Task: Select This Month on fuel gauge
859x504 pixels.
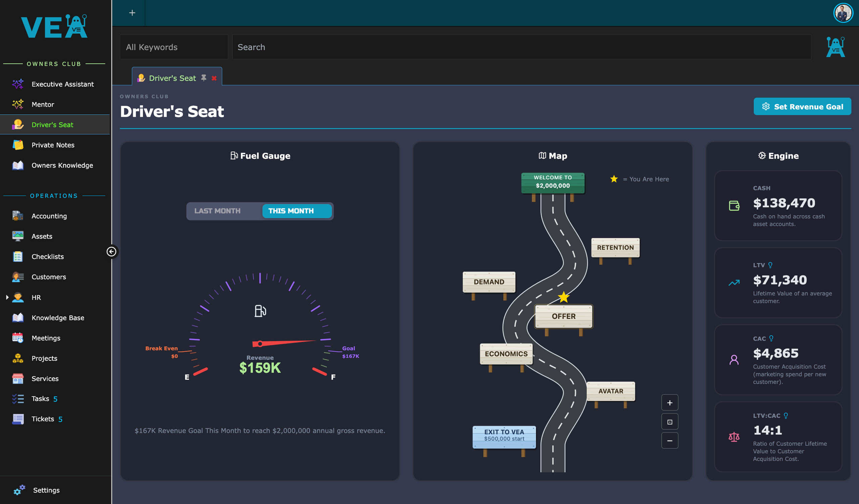Action: pyautogui.click(x=297, y=211)
